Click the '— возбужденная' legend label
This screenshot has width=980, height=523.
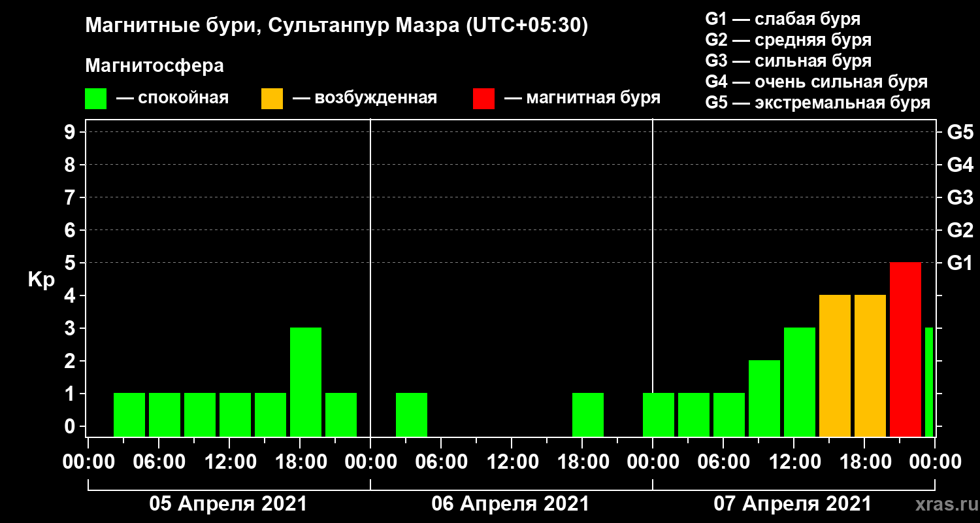pos(365,98)
